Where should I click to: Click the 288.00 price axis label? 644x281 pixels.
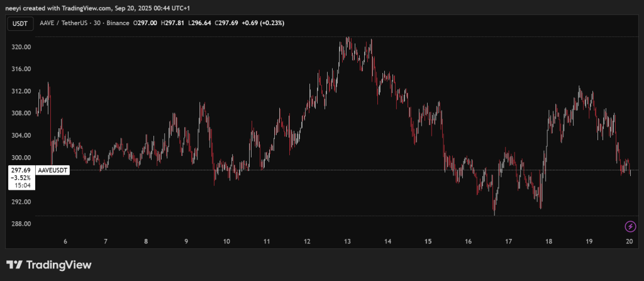(21, 224)
